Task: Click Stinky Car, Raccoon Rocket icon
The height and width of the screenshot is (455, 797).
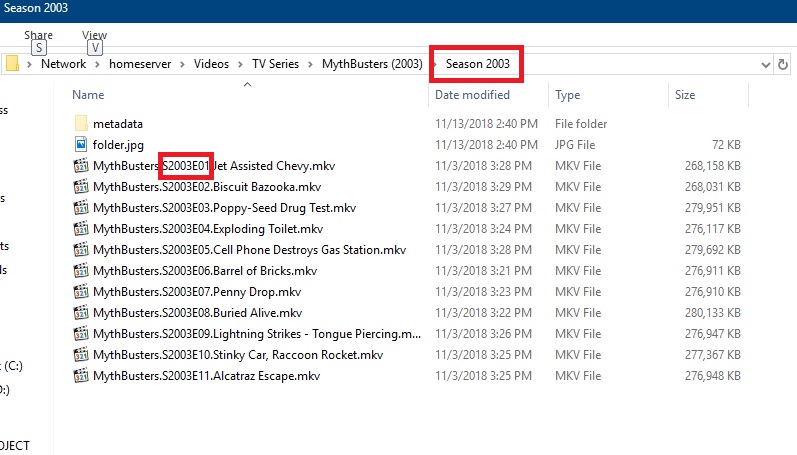Action: [x=81, y=355]
